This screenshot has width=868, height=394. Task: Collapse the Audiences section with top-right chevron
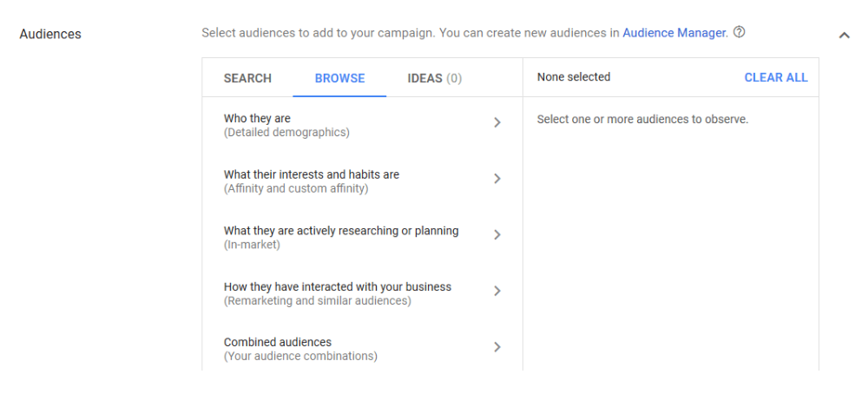click(844, 35)
